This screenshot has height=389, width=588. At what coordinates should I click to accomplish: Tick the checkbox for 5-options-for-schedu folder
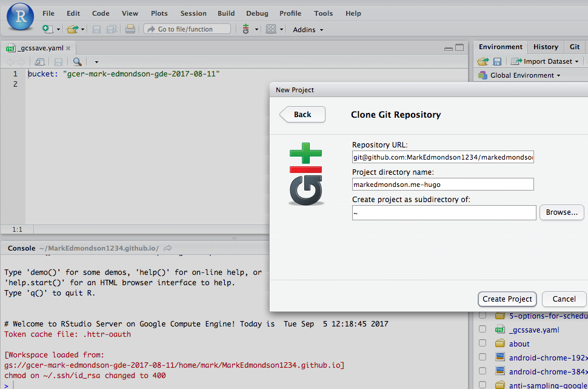pyautogui.click(x=483, y=316)
